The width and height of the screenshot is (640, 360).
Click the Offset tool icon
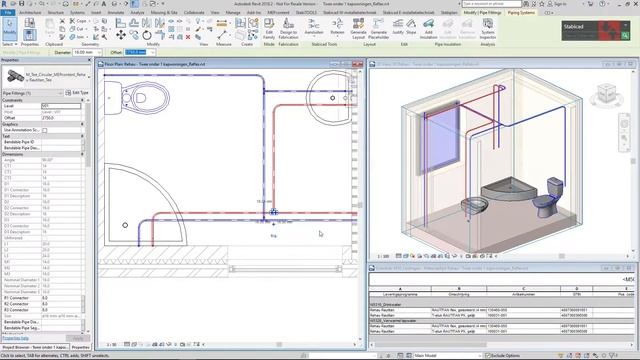click(x=134, y=23)
